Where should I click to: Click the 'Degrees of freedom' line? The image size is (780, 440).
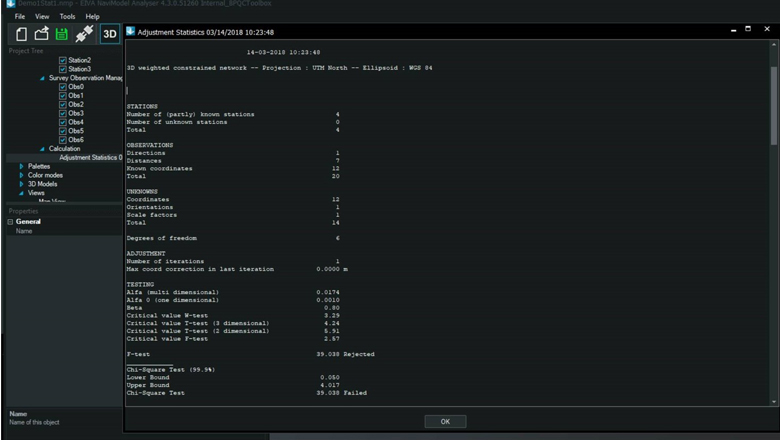[233, 238]
